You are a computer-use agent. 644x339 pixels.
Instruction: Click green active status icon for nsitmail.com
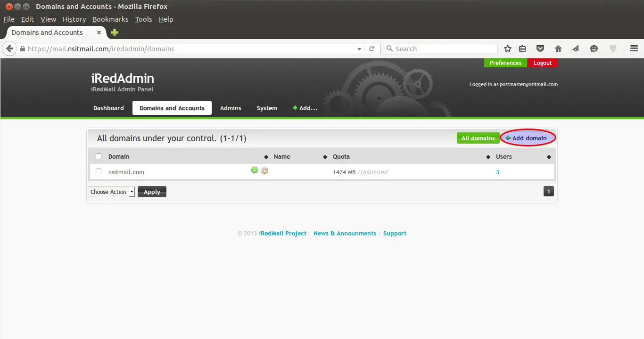coord(255,170)
